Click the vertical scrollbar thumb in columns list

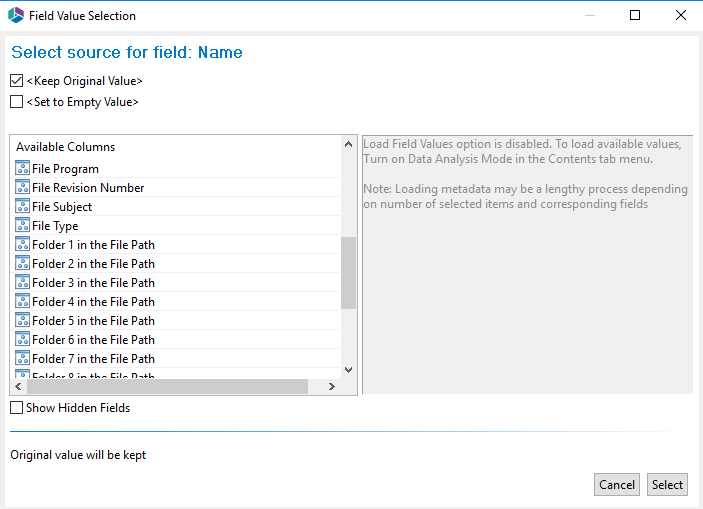[x=348, y=273]
